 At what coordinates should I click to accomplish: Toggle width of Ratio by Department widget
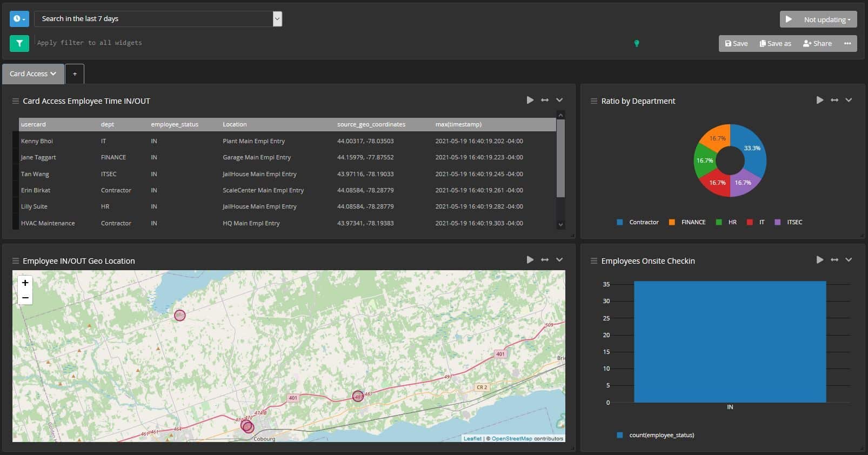point(834,100)
